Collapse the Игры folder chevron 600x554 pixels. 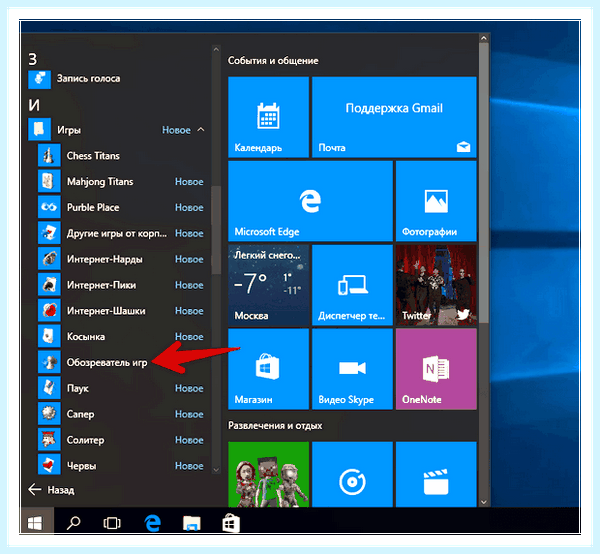[x=201, y=130]
